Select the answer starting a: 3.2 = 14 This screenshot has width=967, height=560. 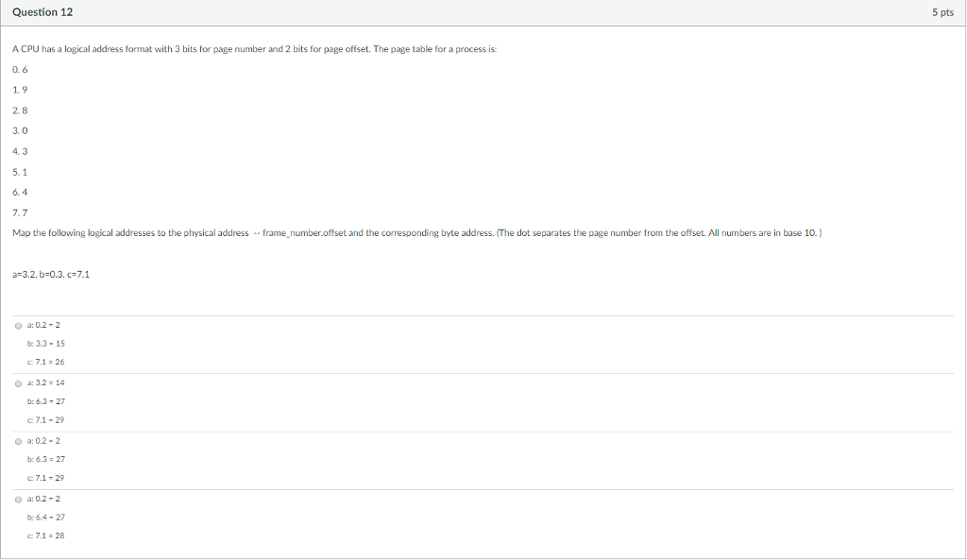[x=18, y=383]
